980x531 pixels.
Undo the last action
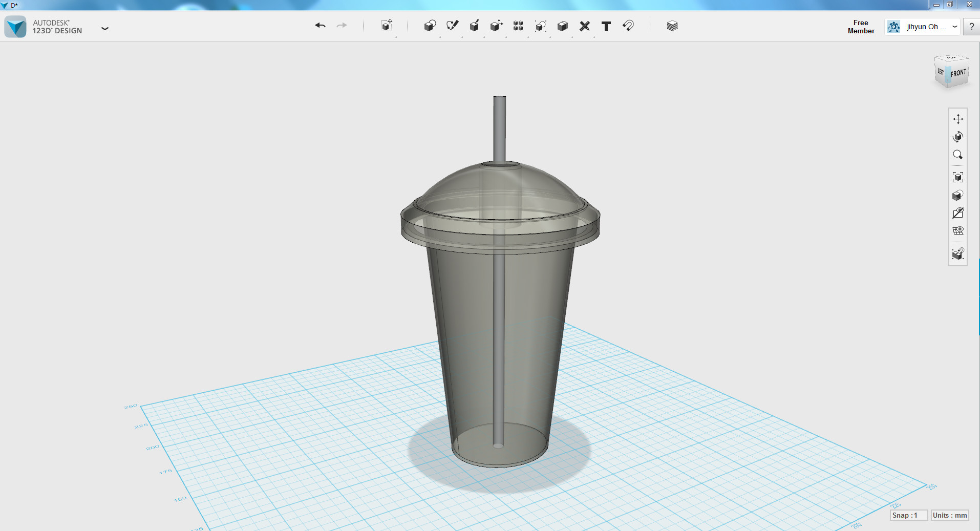pos(321,26)
